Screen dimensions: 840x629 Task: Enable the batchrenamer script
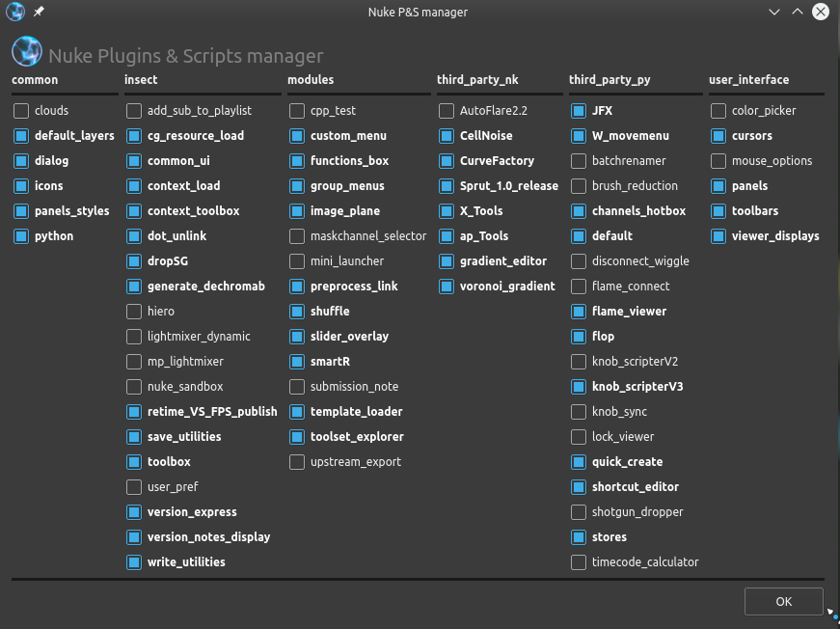578,160
